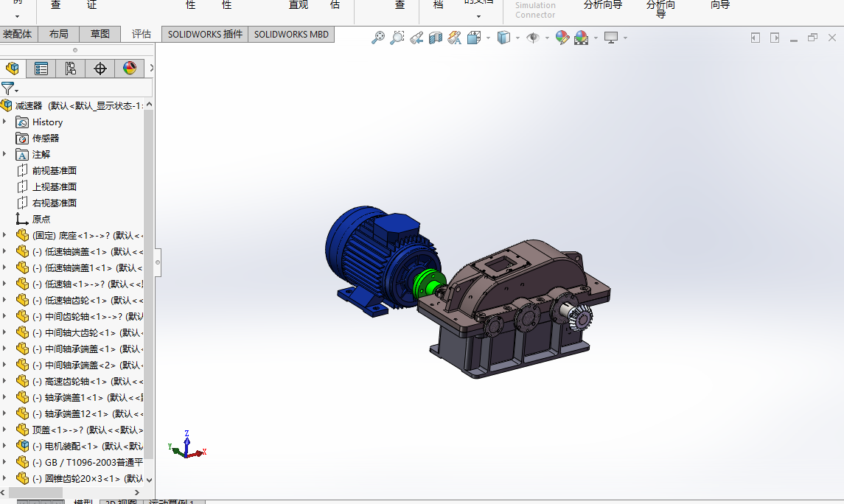Open the SOLIDWORKS 插件 tab
Screen dimensions: 844x504
(x=205, y=34)
